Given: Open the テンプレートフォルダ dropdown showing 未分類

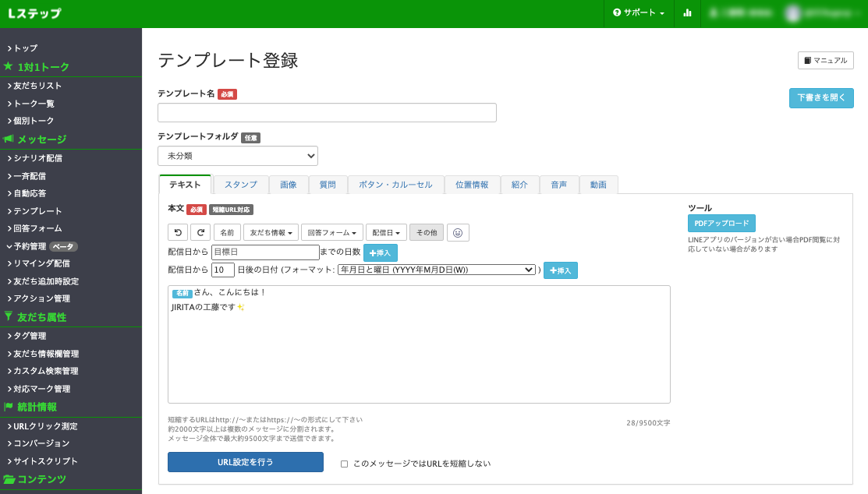Looking at the screenshot, I should [238, 156].
